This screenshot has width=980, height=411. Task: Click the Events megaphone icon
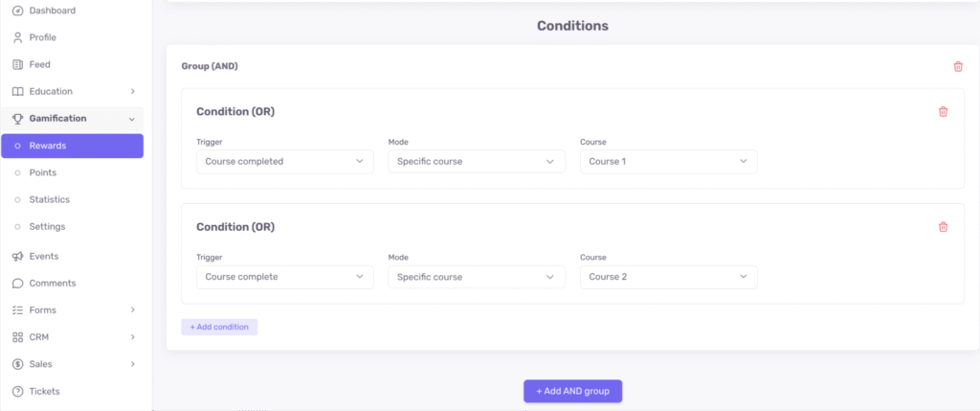18,257
